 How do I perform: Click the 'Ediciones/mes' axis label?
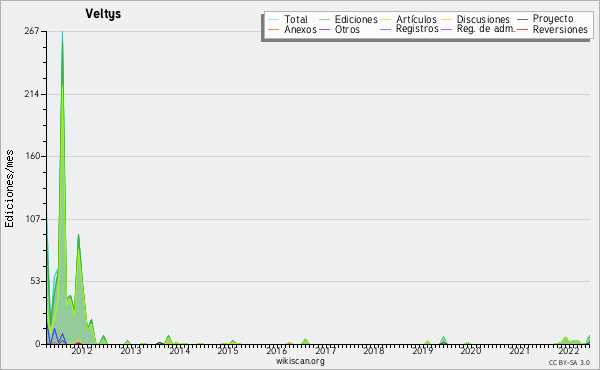tap(9, 189)
